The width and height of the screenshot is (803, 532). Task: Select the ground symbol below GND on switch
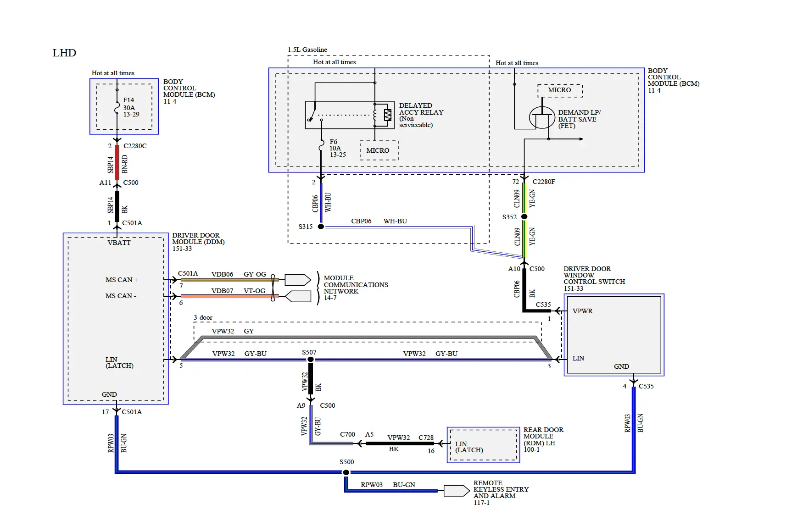click(x=634, y=380)
